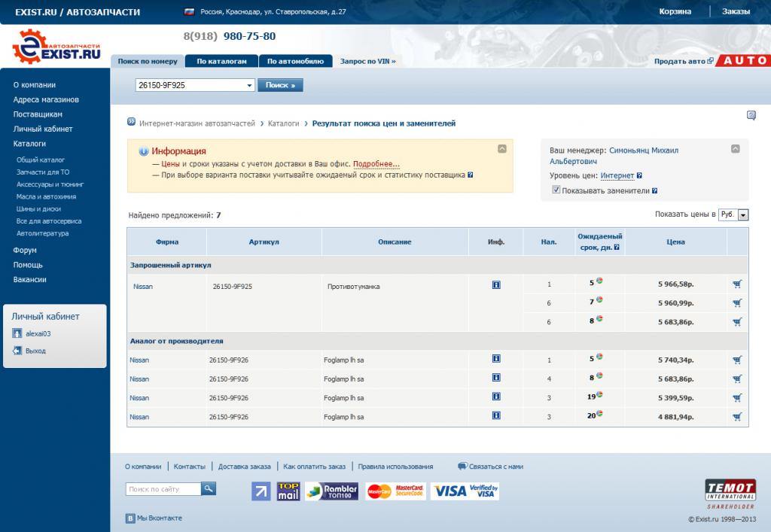Open Адреса магазинов in sidebar
Screen dimensions: 771x532
click(x=46, y=100)
